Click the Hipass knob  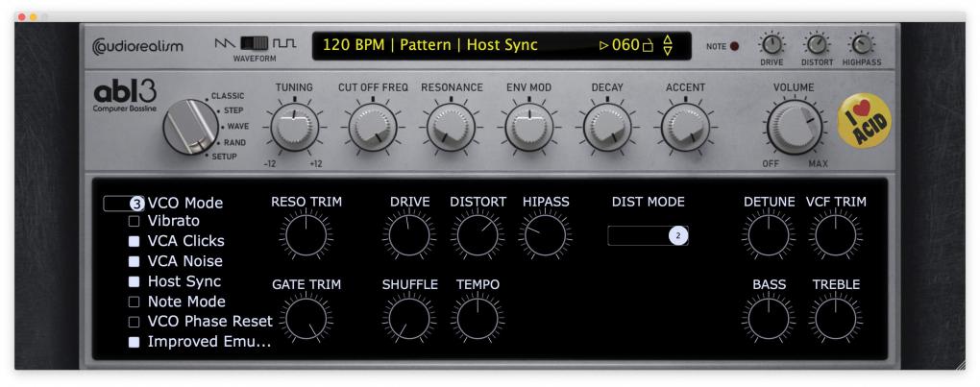click(x=545, y=235)
